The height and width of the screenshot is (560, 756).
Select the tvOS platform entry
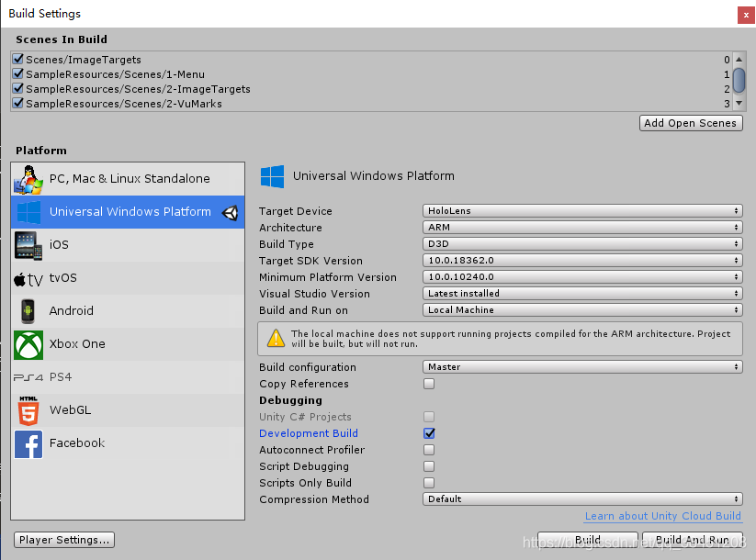tap(128, 278)
